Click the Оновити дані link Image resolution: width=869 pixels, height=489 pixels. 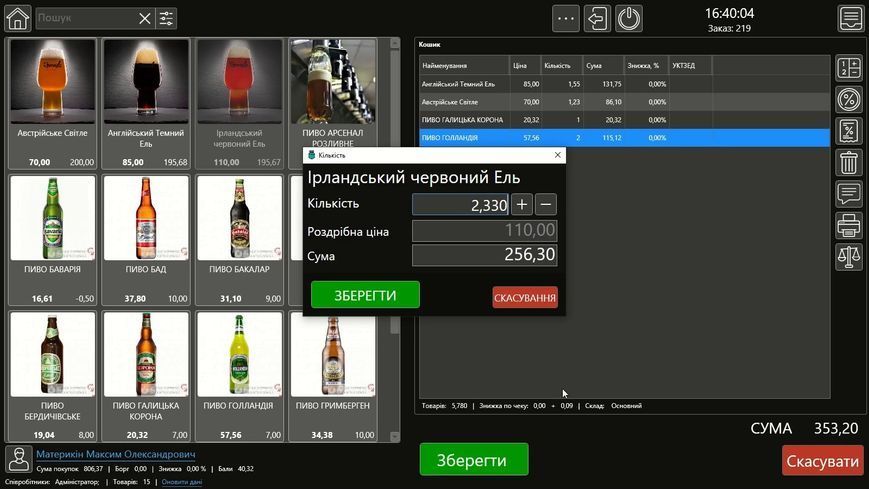pos(182,482)
